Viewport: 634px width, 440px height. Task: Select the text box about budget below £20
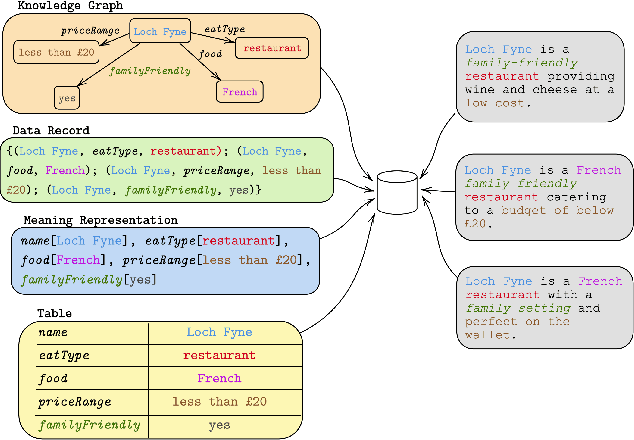544,197
